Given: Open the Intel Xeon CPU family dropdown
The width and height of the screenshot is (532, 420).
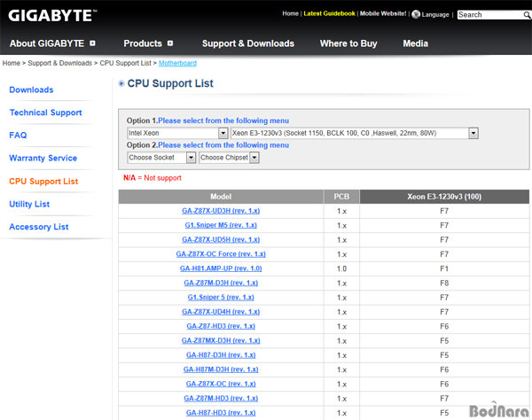Looking at the screenshot, I should [x=177, y=133].
